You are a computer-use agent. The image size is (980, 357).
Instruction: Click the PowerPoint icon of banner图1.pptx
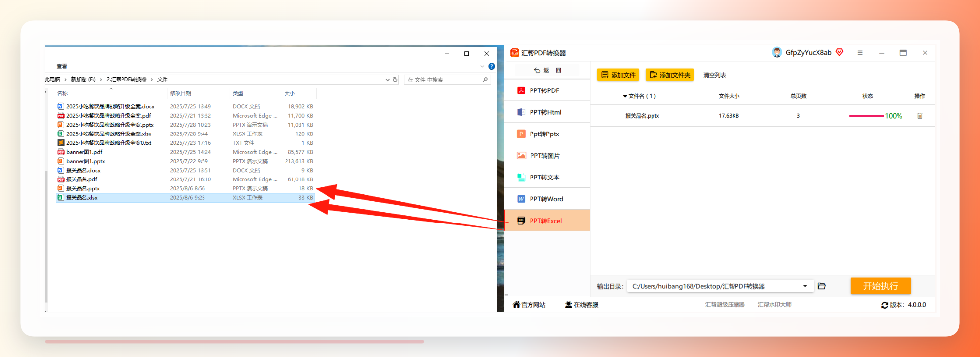pos(61,161)
